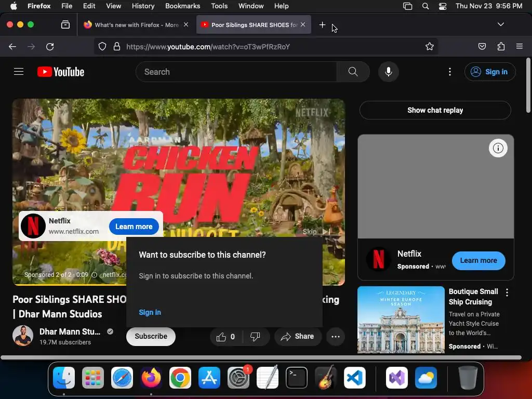Save page to Pocket

click(x=482, y=46)
